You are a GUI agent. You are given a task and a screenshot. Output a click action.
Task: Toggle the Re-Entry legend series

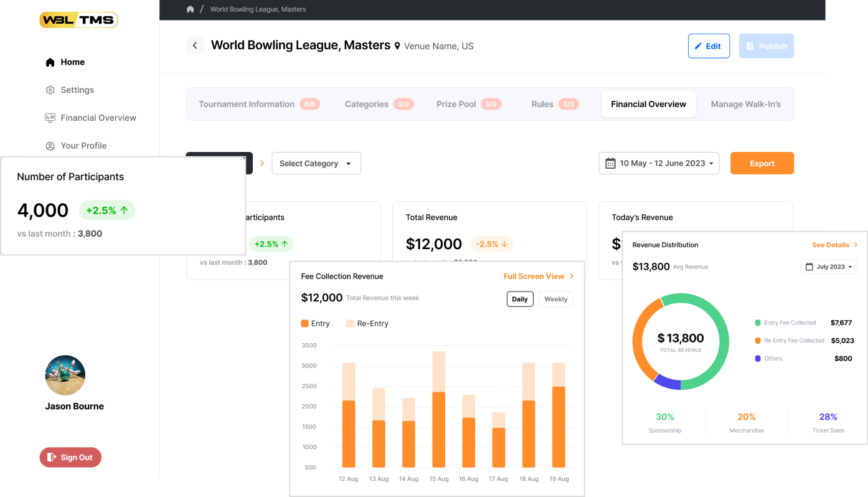[x=367, y=323]
